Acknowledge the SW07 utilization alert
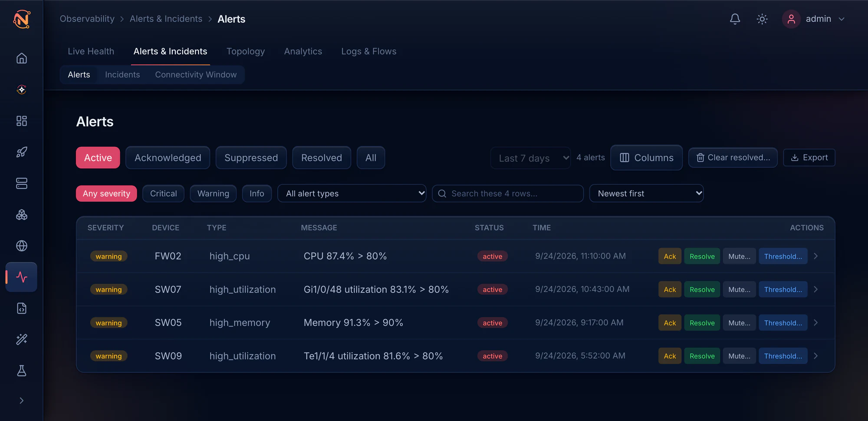This screenshot has width=868, height=421. pos(670,289)
